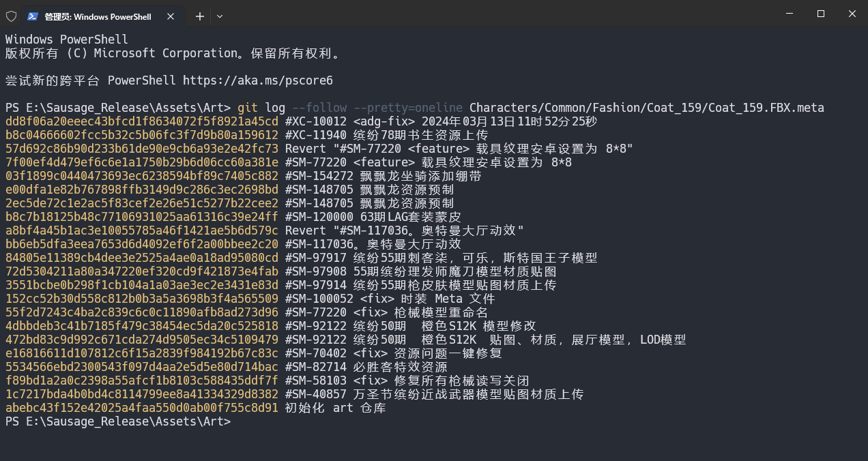
Task: Click the --pretty=oneline option text
Action: [x=407, y=108]
